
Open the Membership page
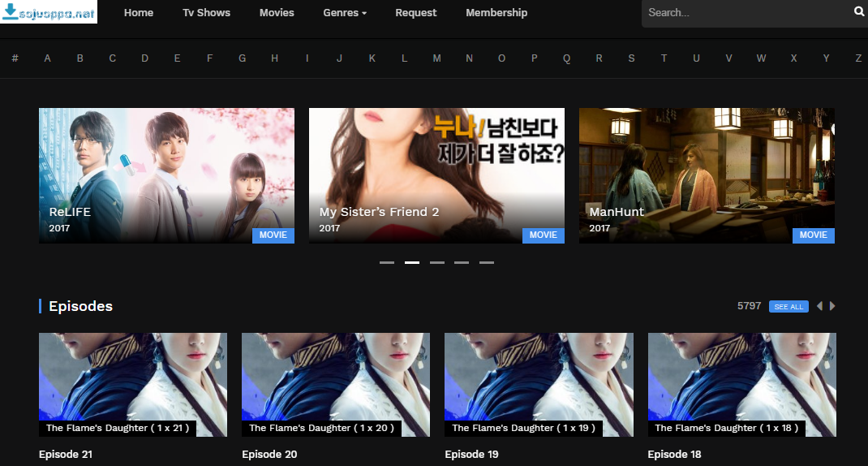pyautogui.click(x=496, y=13)
